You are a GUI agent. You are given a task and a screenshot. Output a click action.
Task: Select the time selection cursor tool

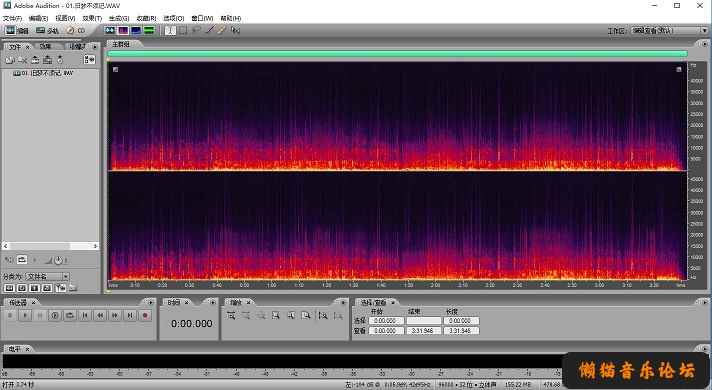(x=170, y=30)
